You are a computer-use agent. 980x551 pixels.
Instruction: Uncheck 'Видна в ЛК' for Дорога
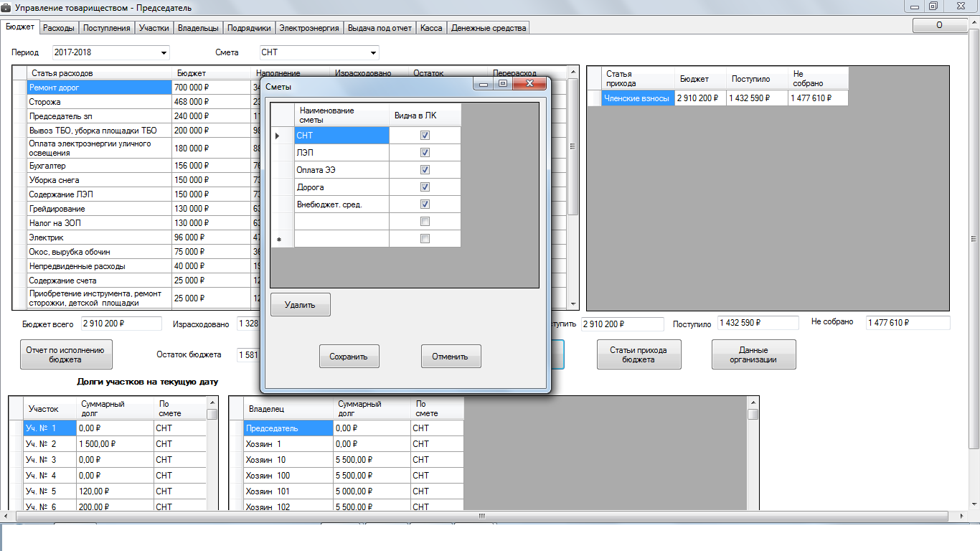pyautogui.click(x=425, y=187)
